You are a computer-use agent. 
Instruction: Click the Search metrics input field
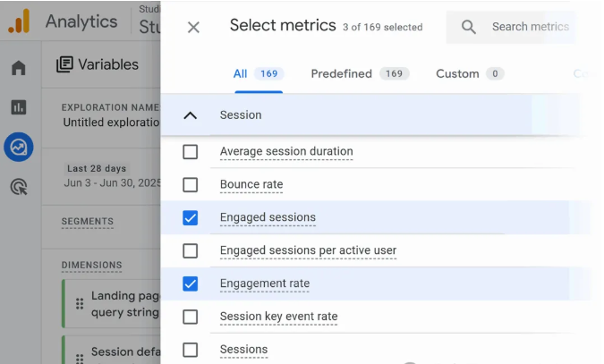tap(530, 27)
